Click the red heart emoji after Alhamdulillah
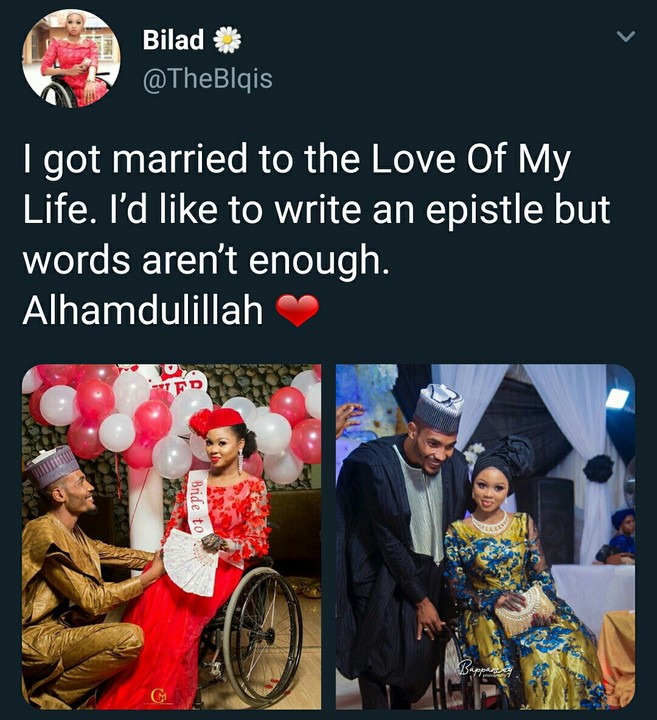The image size is (657, 720). coord(296,312)
